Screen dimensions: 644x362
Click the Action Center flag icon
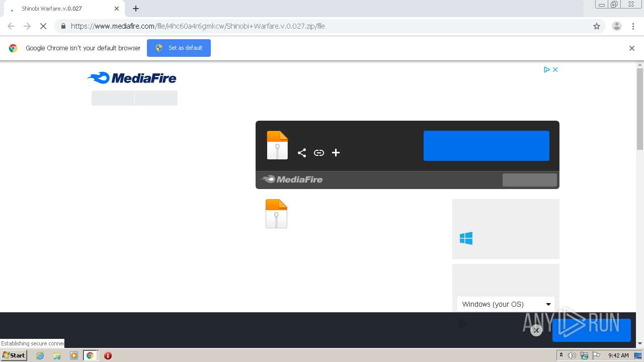(596, 355)
